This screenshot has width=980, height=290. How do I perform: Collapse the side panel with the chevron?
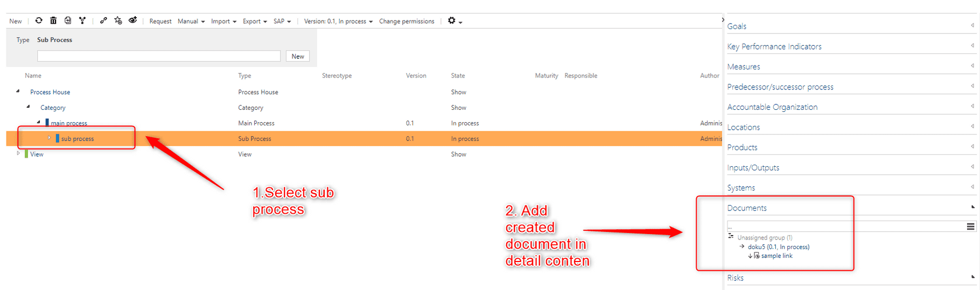click(723, 20)
